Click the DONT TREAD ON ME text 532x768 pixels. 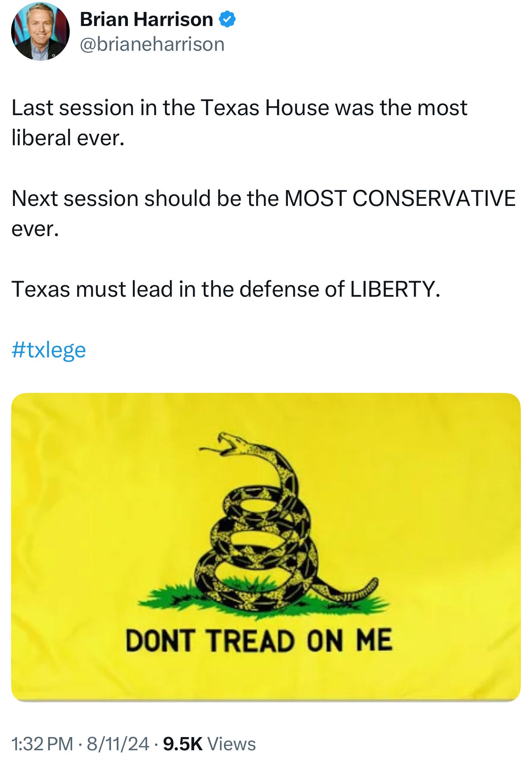coord(259,641)
